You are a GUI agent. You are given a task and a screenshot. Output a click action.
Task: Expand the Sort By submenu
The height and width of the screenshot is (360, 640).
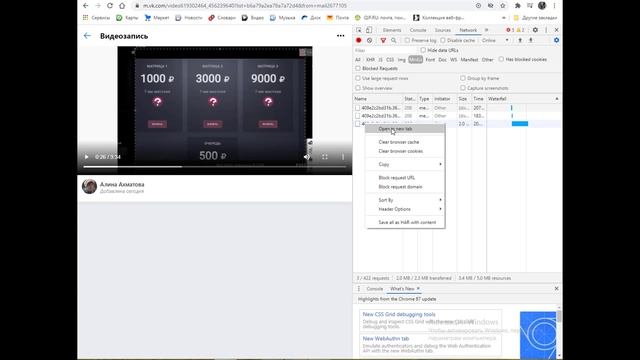pos(405,200)
